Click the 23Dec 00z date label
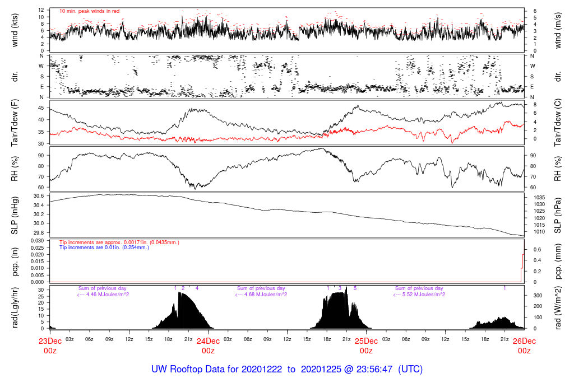 (50, 346)
